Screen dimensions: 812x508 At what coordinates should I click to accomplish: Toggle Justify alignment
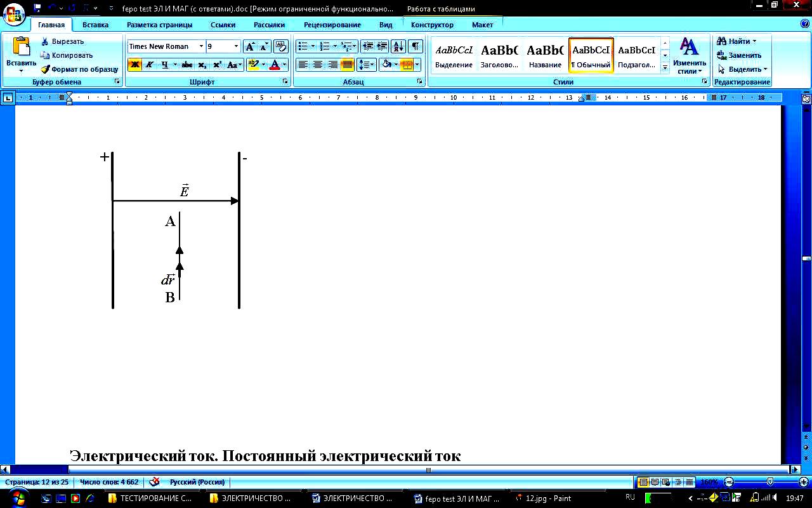(x=347, y=65)
